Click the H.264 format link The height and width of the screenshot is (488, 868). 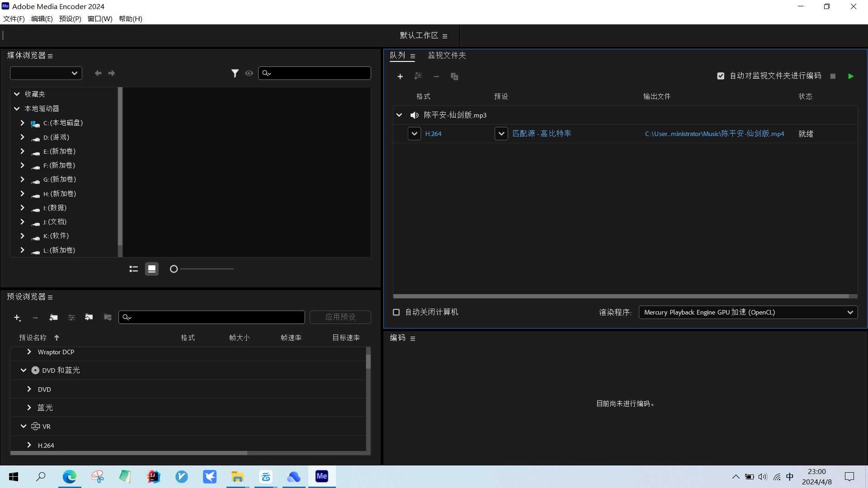coord(433,134)
